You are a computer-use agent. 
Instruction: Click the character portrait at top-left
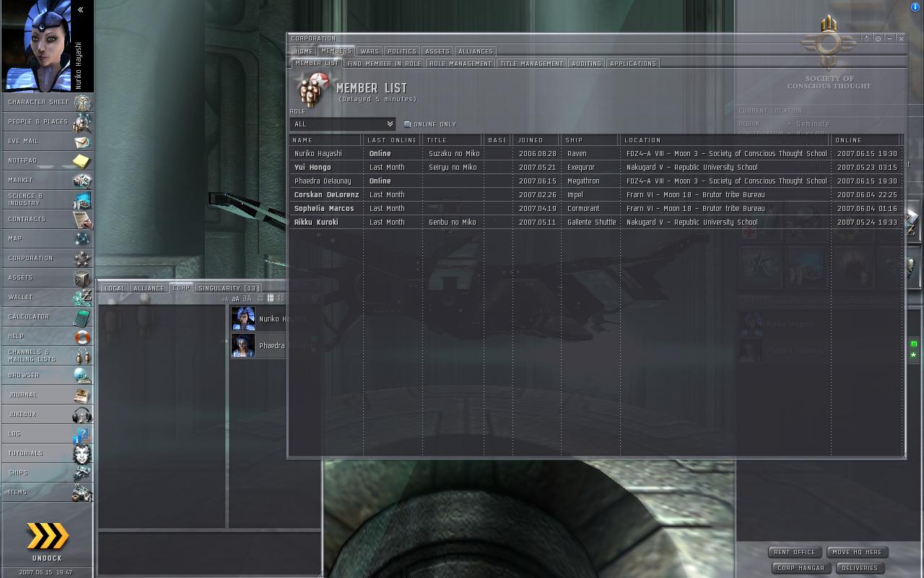38,46
